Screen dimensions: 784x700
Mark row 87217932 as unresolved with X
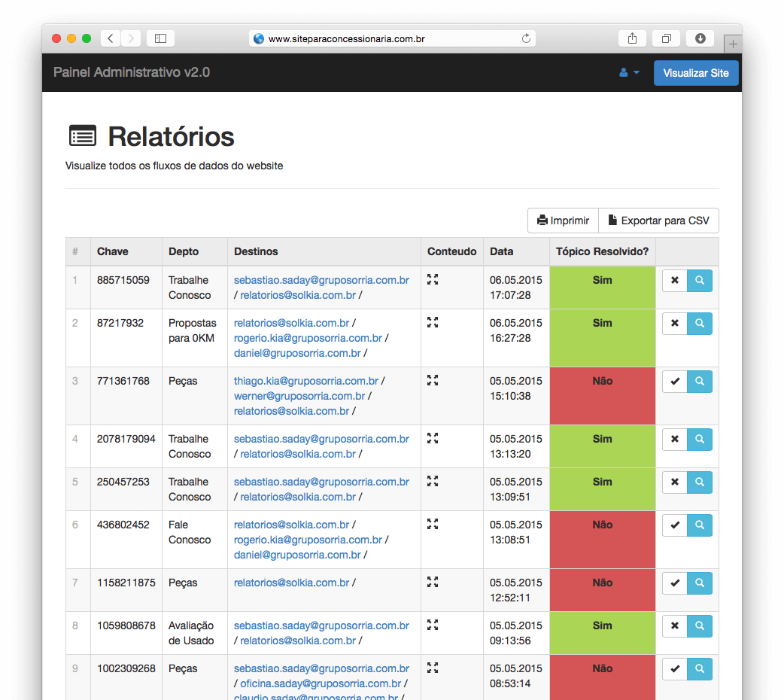(674, 324)
